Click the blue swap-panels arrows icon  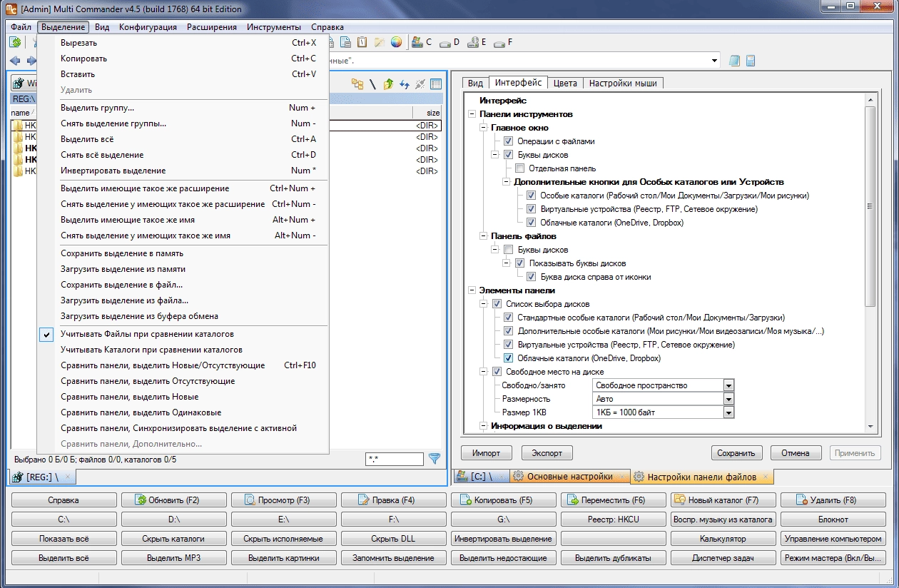[405, 84]
